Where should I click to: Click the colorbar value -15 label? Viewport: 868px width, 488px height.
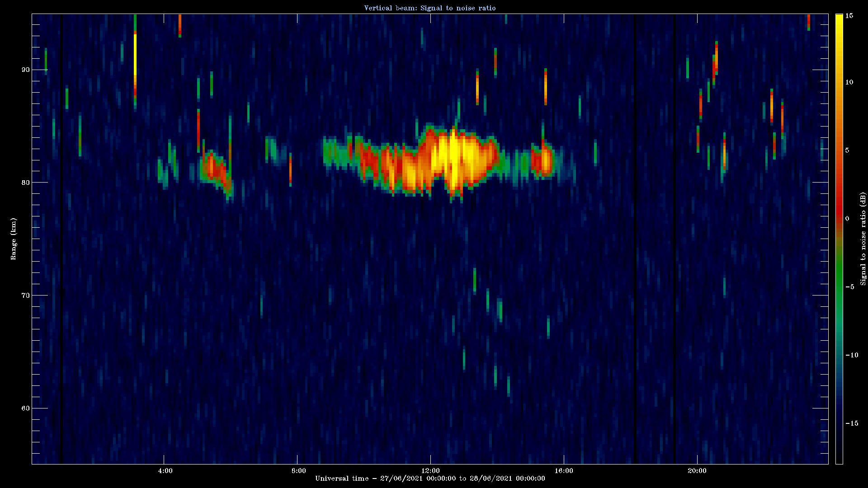(851, 423)
